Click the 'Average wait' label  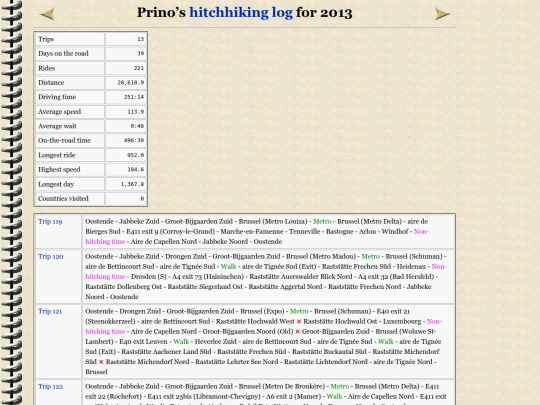(57, 126)
